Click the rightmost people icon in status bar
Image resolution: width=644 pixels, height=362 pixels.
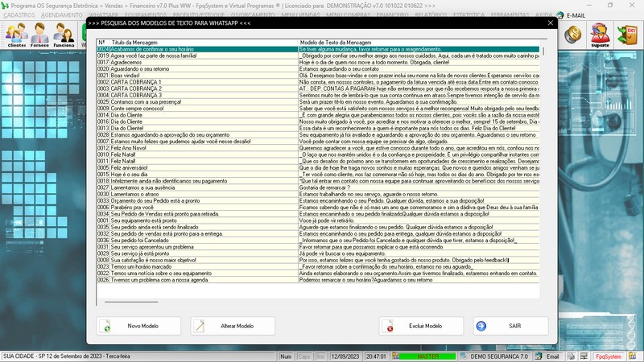[632, 356]
